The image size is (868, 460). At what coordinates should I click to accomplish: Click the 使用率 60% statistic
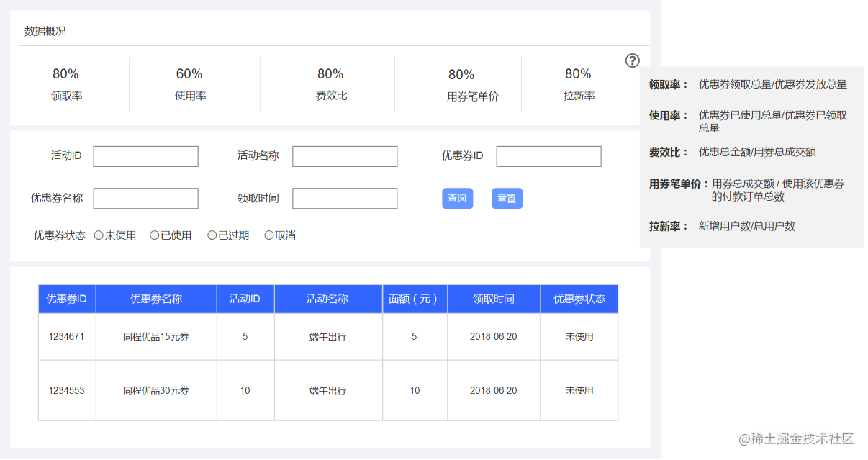click(x=190, y=84)
